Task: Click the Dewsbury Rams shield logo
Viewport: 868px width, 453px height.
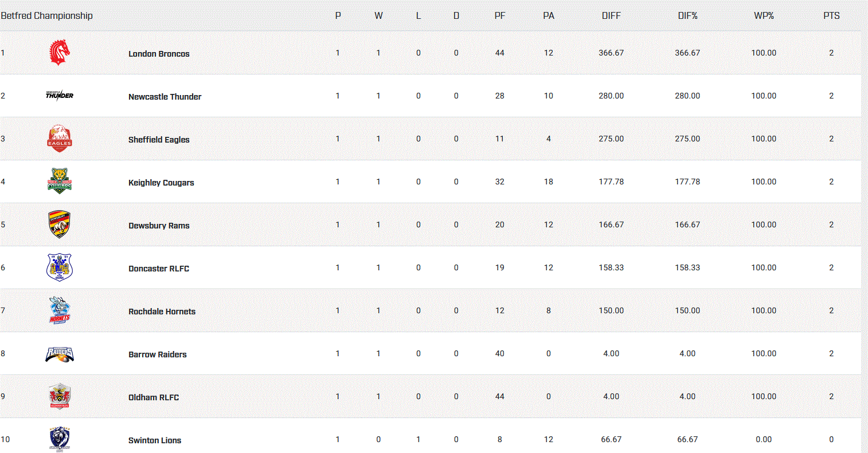Action: coord(60,224)
